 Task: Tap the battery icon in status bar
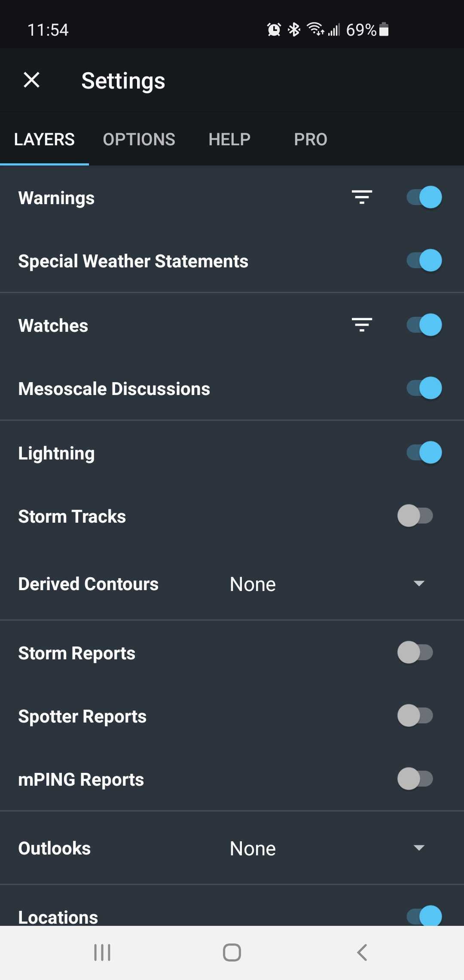[x=384, y=30]
